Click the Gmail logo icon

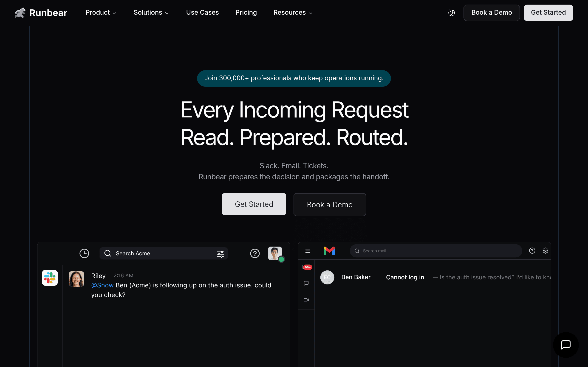click(329, 251)
